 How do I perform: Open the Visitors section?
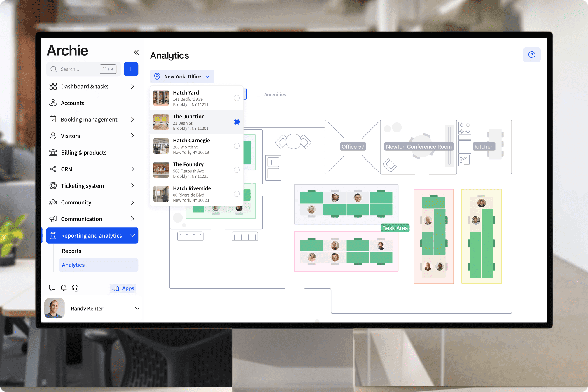70,136
